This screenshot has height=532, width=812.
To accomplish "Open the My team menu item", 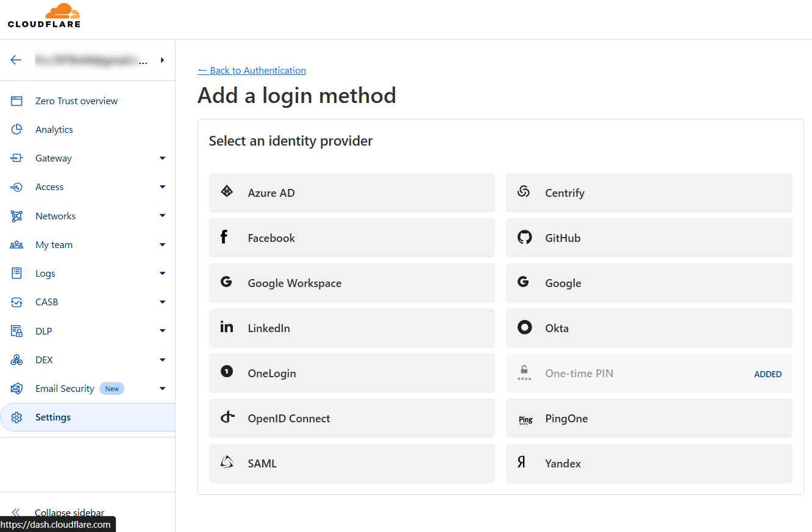I will [87, 245].
